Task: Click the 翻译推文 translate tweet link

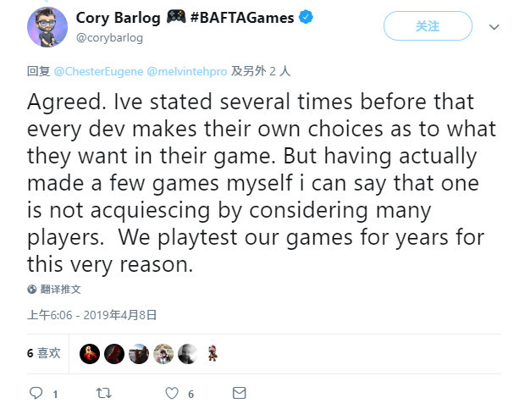Action: tap(61, 289)
